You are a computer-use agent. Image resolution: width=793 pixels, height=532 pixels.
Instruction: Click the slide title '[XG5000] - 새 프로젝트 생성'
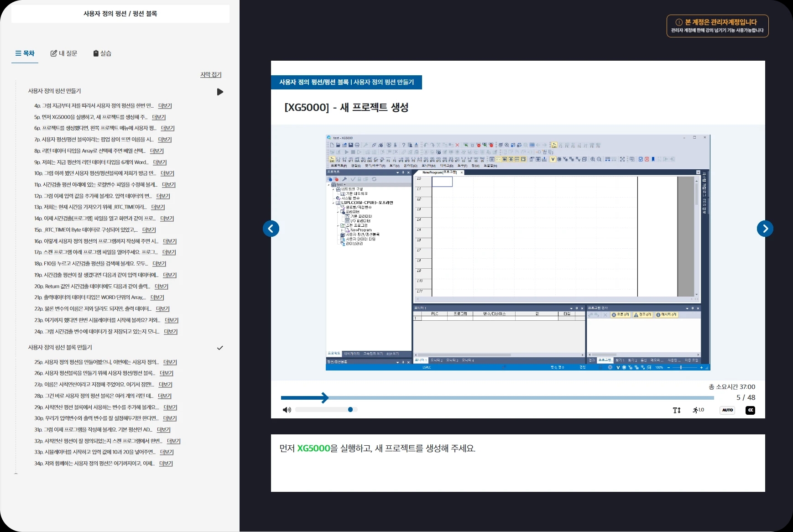346,107
